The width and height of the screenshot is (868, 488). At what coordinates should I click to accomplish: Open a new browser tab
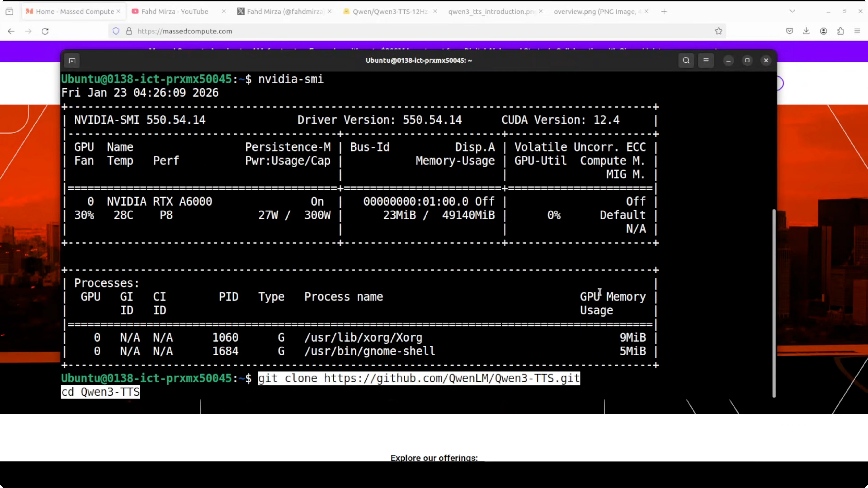(x=664, y=12)
